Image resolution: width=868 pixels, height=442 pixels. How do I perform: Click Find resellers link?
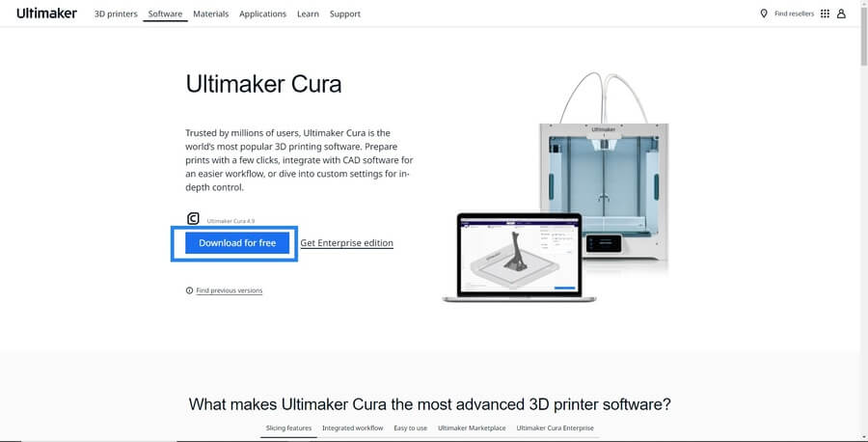(x=794, y=14)
